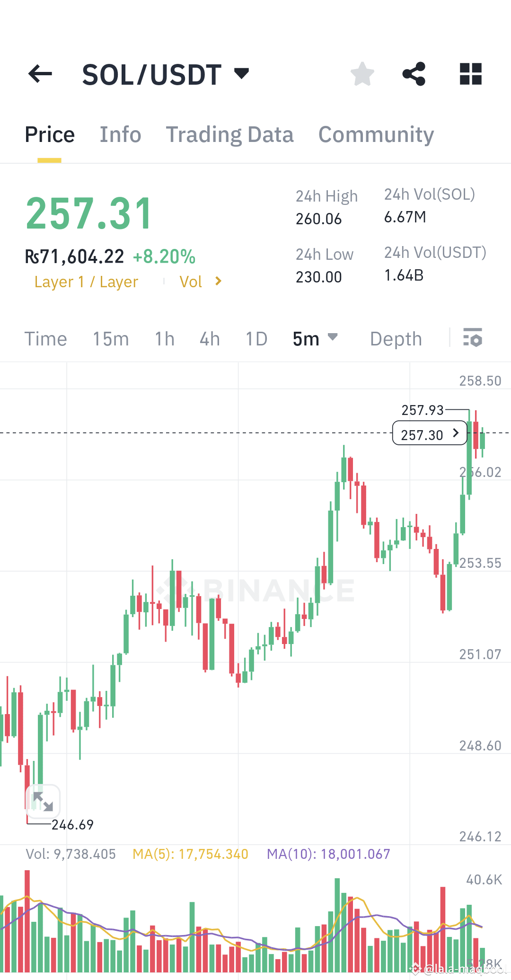Switch to the Community tab
This screenshot has width=511, height=980.
click(376, 134)
